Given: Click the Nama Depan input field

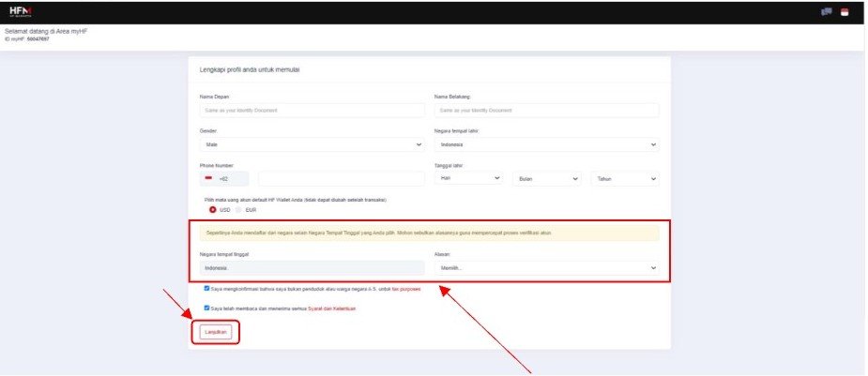Looking at the screenshot, I should (312, 111).
